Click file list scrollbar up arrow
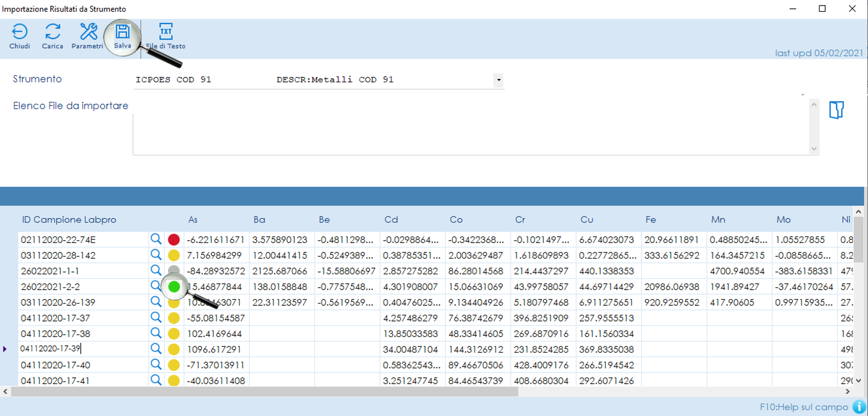Viewport: 868px width, 416px height. (815, 105)
